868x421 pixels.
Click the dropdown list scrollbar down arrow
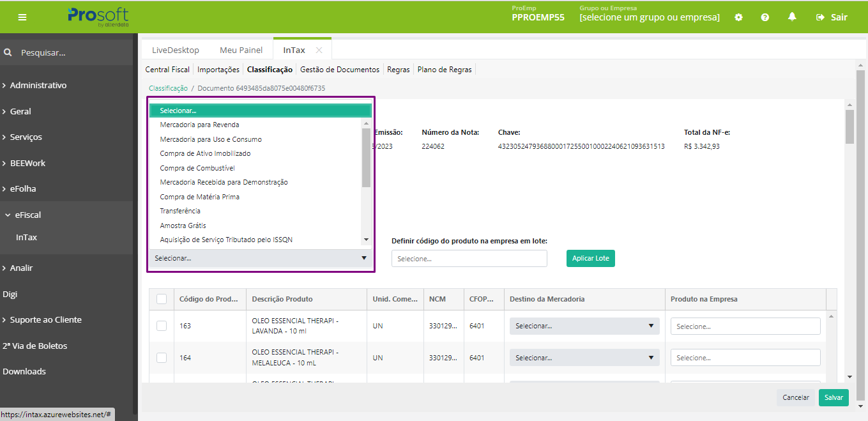(x=366, y=240)
